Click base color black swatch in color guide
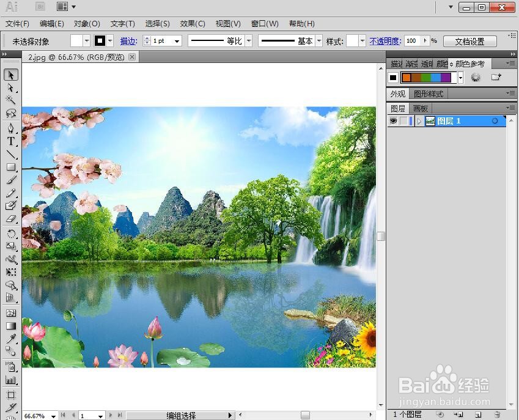 coord(393,78)
